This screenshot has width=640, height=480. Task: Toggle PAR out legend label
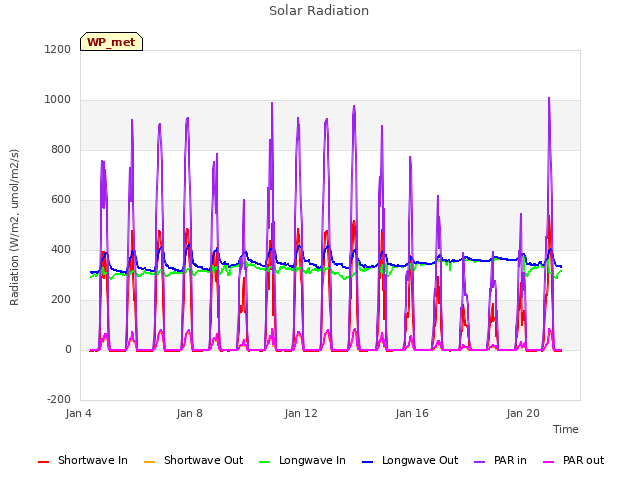point(583,460)
